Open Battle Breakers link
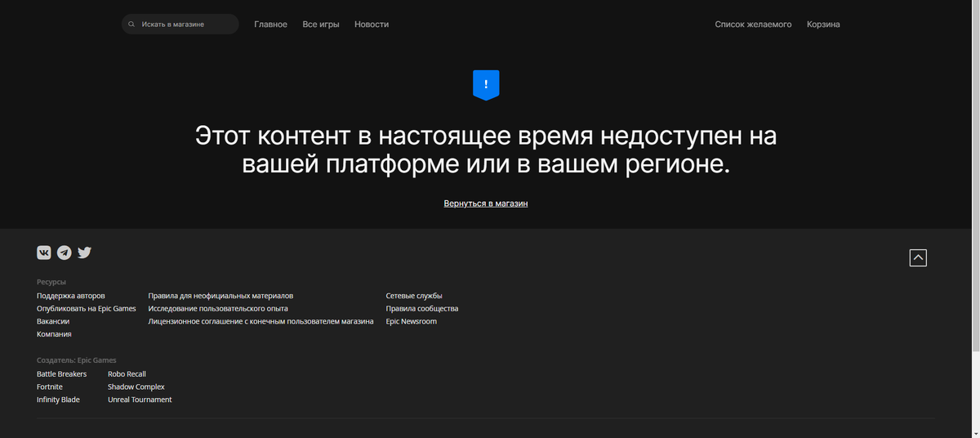Screen dimensions: 980x438 (x=62, y=374)
